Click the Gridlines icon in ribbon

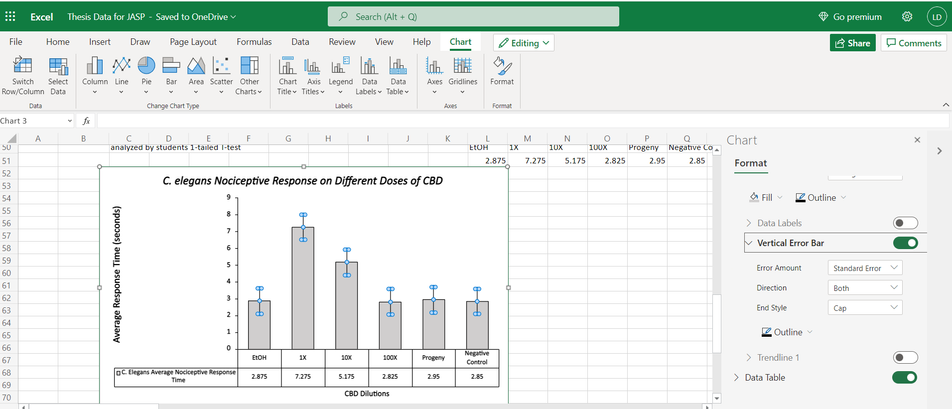tap(463, 65)
